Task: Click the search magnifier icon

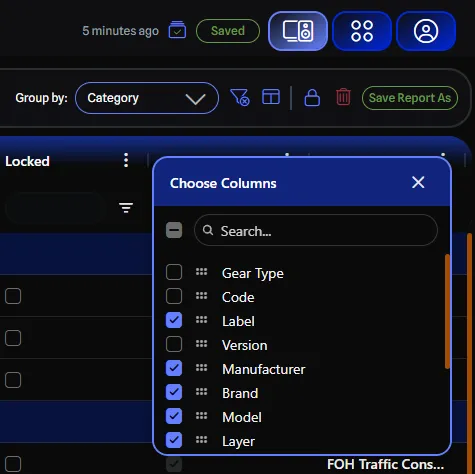Action: 208,230
